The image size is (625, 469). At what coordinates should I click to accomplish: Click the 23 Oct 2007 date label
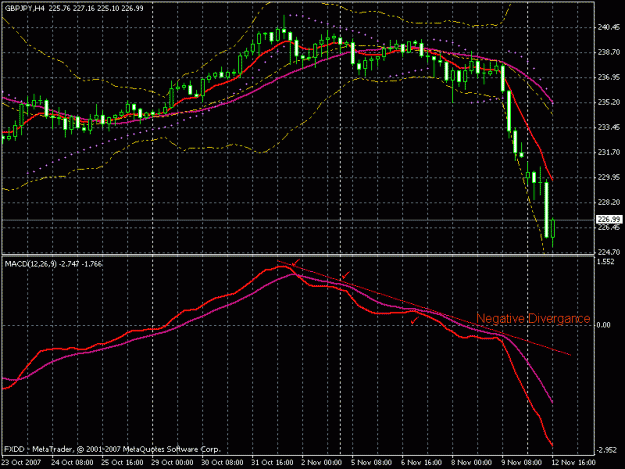(21, 463)
